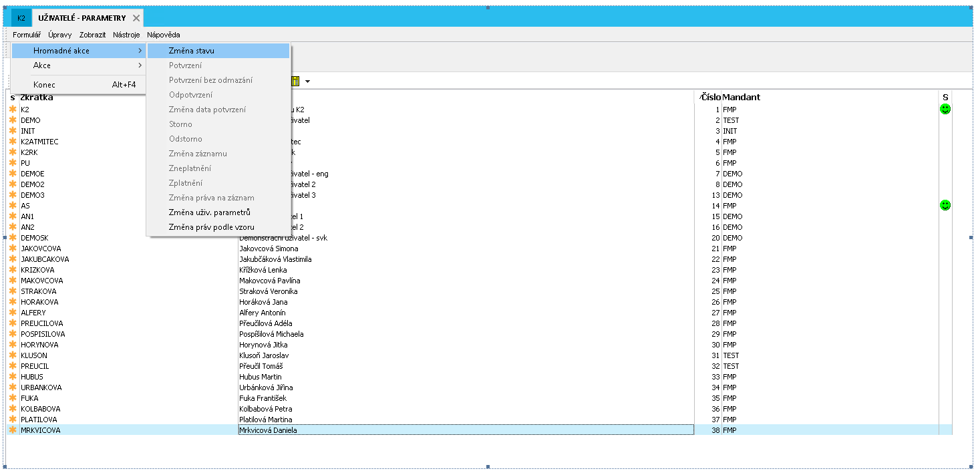
Task: Click the green smiley in the AS row
Action: (x=945, y=205)
